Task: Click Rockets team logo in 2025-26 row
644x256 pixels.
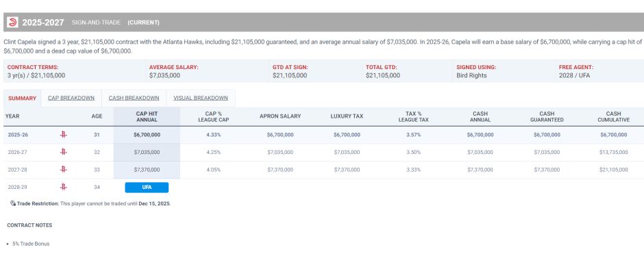Action: pyautogui.click(x=63, y=135)
